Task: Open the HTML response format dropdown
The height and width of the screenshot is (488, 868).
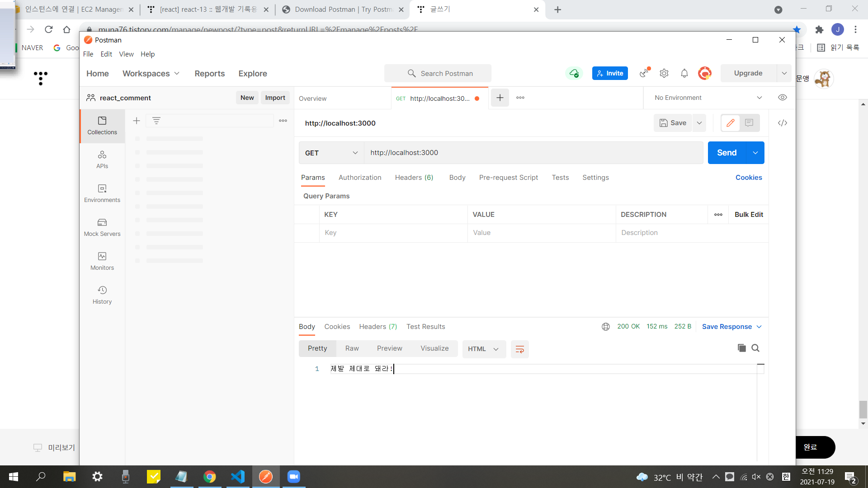Action: tap(483, 349)
